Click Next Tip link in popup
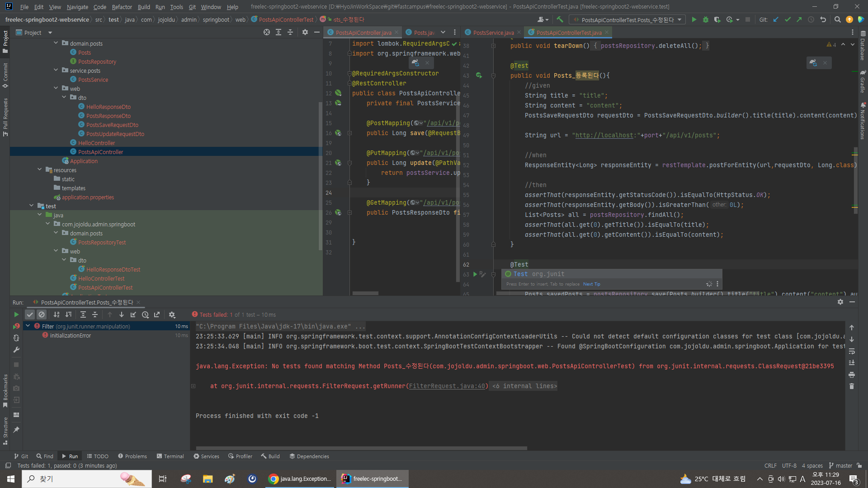 pos(591,284)
